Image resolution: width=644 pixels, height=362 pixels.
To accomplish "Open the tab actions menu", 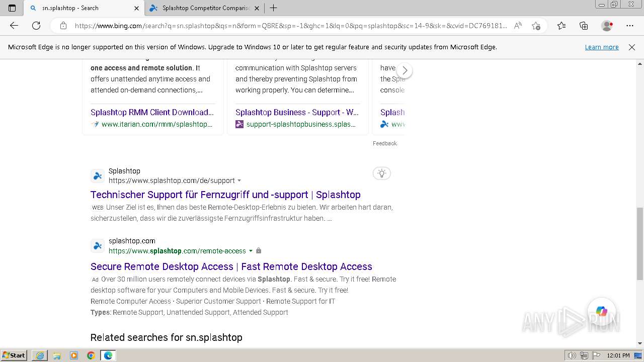I will coord(12,8).
